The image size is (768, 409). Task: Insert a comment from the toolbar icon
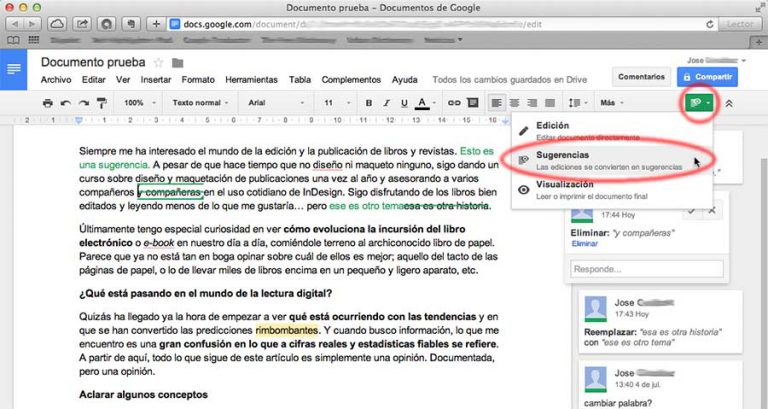tap(473, 103)
